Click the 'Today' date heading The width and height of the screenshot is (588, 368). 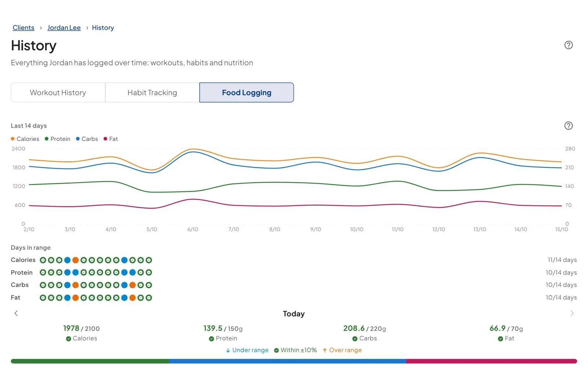pyautogui.click(x=294, y=314)
